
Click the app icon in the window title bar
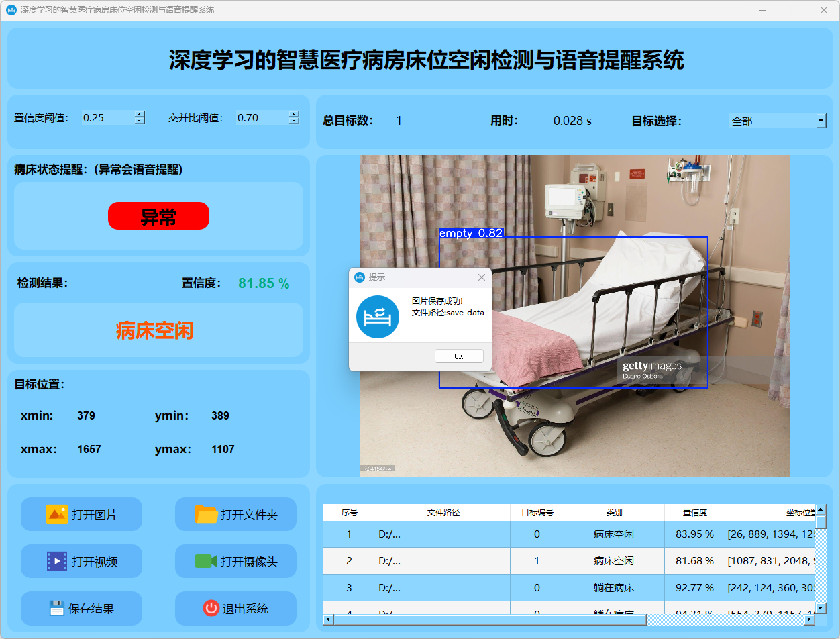click(11, 10)
